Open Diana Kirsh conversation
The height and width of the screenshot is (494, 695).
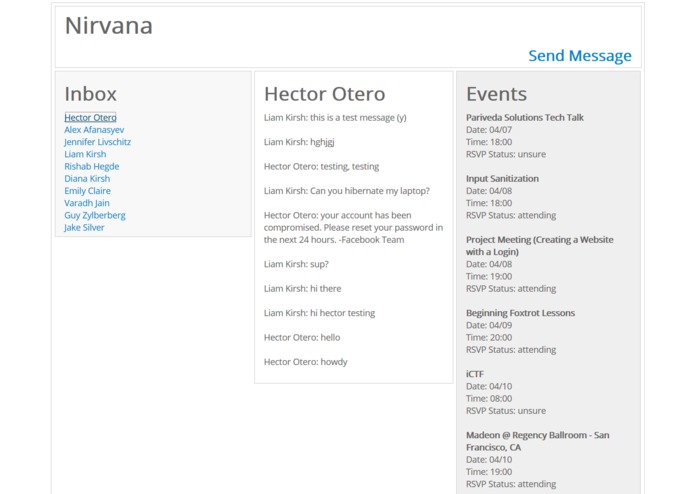[x=87, y=179]
